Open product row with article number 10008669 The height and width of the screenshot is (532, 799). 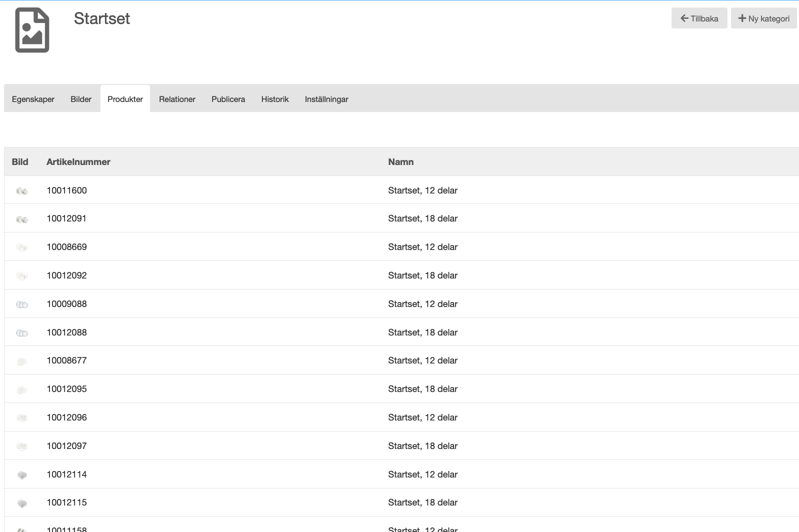point(66,247)
